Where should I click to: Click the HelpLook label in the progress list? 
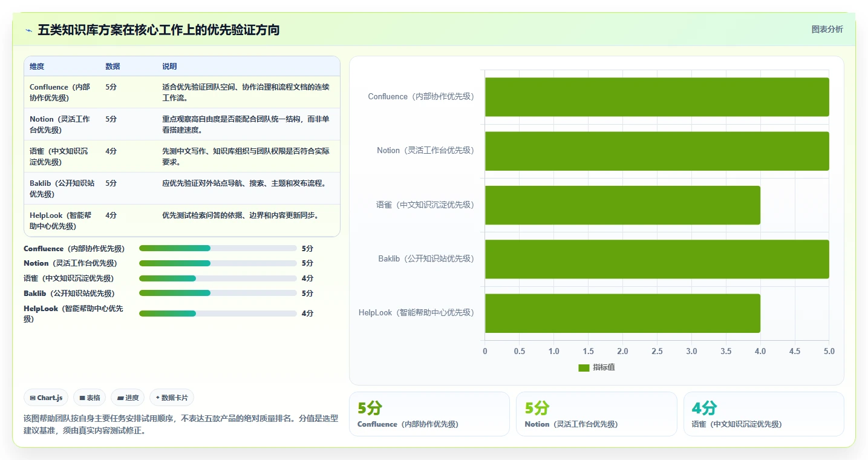[73, 314]
